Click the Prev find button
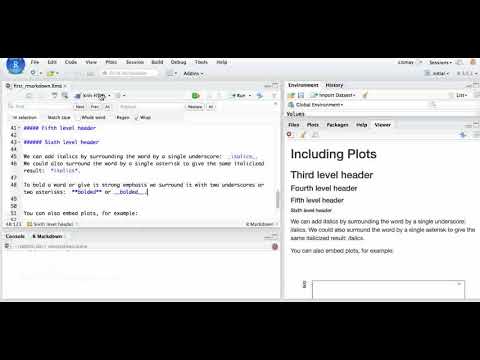The width and height of the screenshot is (480, 360). click(x=95, y=107)
